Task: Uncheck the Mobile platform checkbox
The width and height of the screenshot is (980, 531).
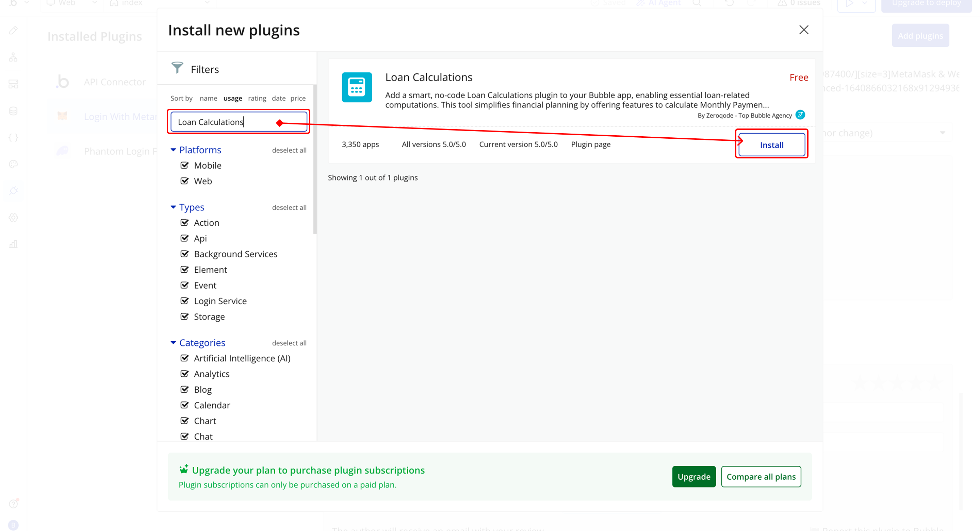Action: (x=184, y=165)
